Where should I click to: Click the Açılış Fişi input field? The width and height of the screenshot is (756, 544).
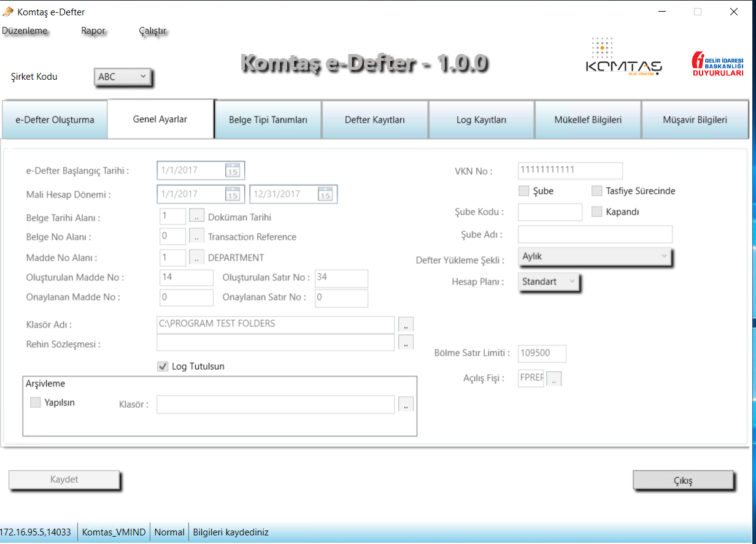(531, 378)
